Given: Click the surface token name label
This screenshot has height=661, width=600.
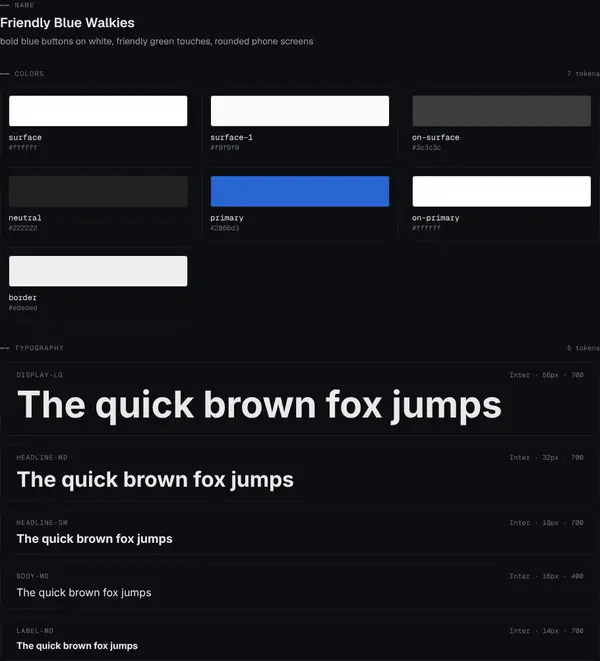Looking at the screenshot, I should [25, 137].
